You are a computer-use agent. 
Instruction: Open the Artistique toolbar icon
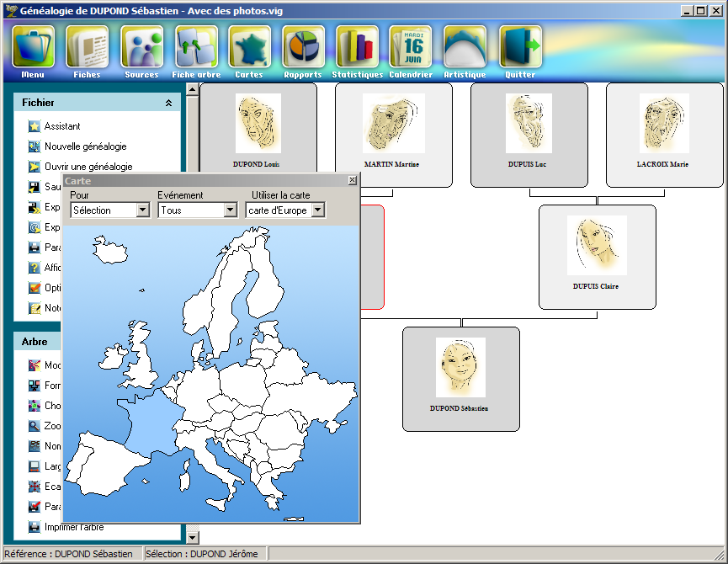coord(465,47)
